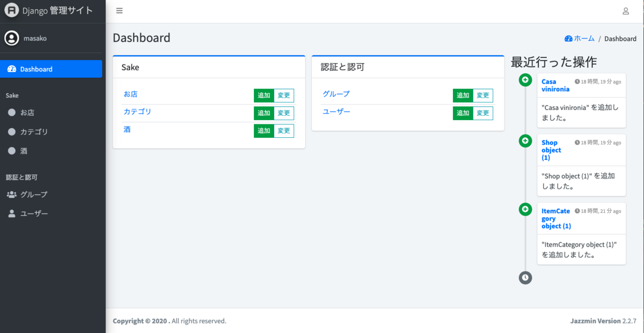The width and height of the screenshot is (644, 333).
Task: Open Casa vinironia recent action link
Action: (555, 85)
